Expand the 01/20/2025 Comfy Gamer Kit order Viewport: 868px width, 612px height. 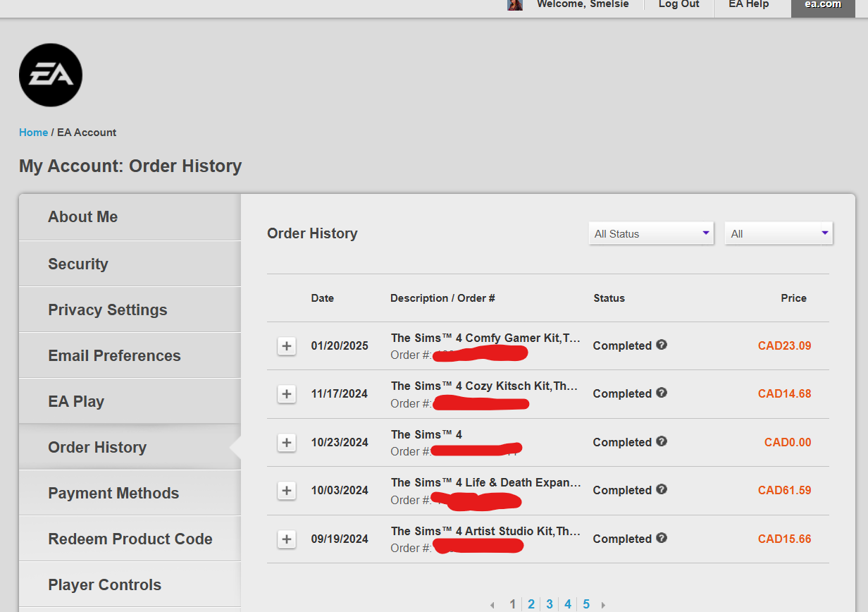[286, 346]
